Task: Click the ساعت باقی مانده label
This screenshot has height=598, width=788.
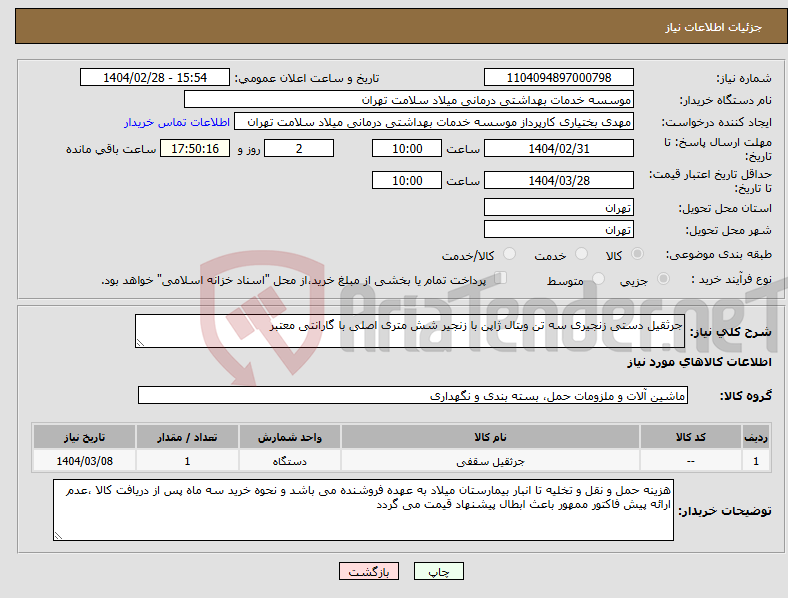Action: tap(111, 149)
